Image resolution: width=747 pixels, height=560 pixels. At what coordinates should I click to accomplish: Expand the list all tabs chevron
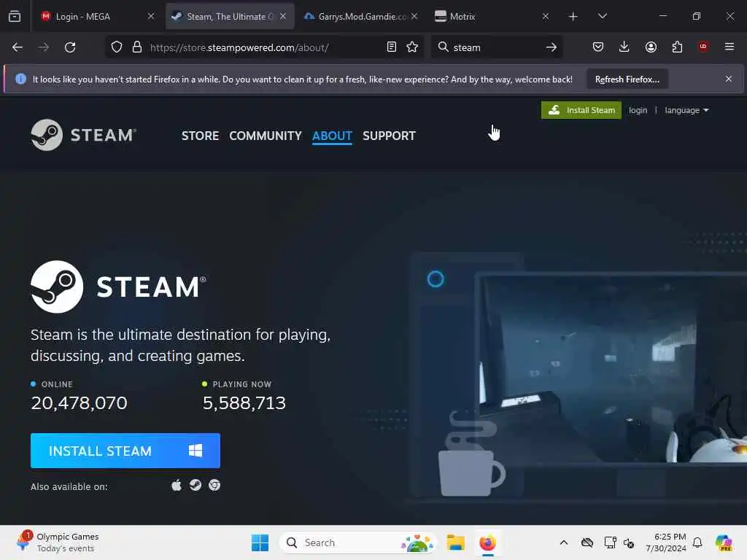(602, 16)
